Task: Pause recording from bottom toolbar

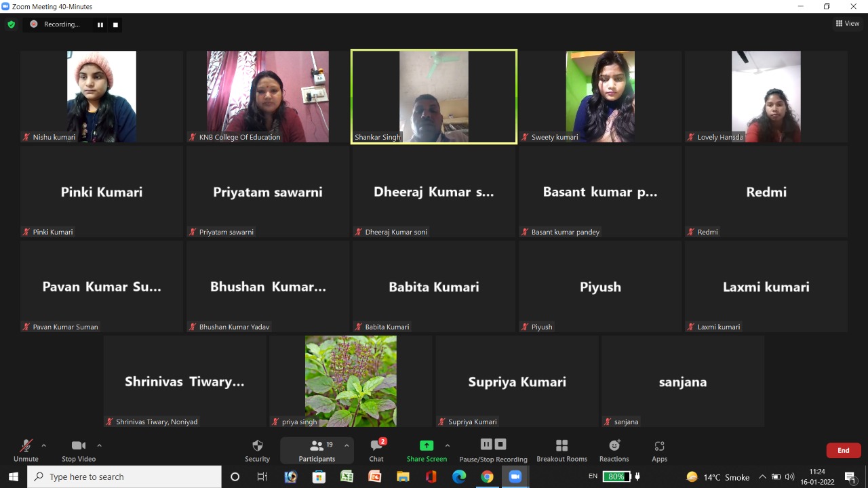Action: click(x=486, y=444)
